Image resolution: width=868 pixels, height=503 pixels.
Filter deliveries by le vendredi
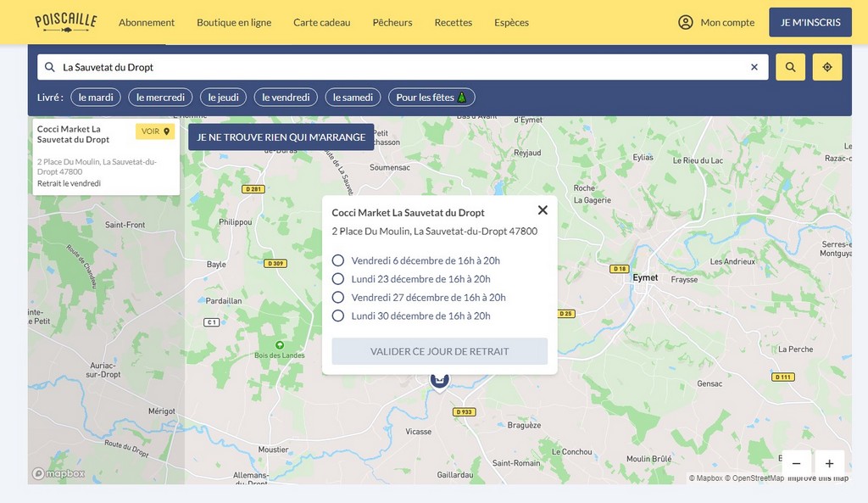286,98
